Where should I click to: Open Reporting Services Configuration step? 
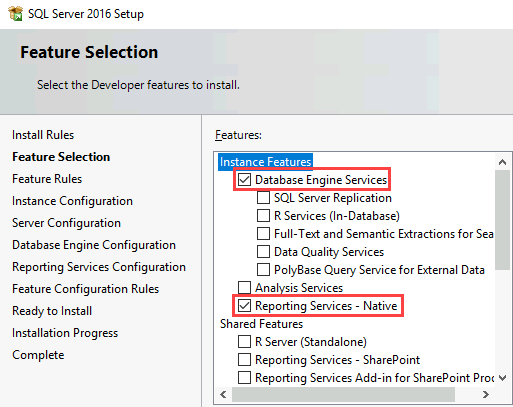pyautogui.click(x=99, y=267)
